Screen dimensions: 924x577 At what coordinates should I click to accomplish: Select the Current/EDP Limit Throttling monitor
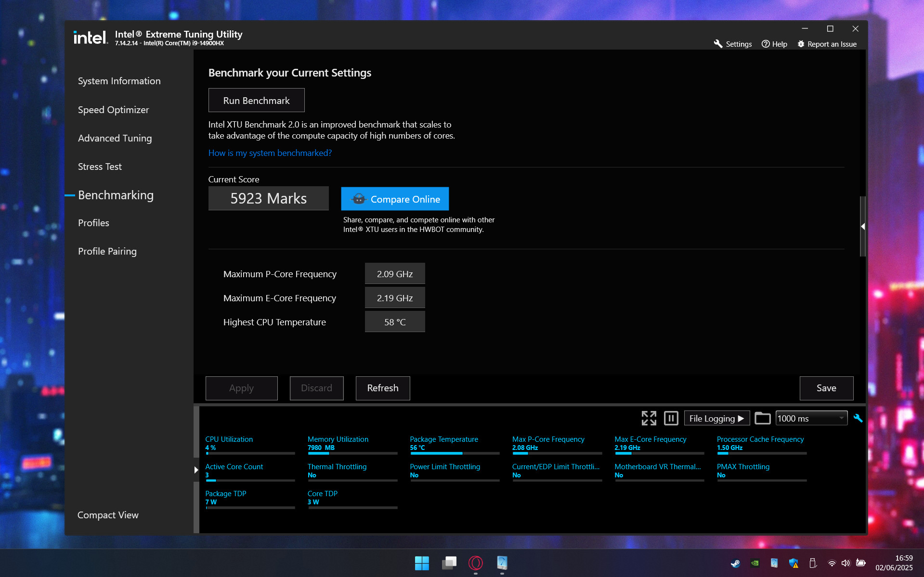557,473
